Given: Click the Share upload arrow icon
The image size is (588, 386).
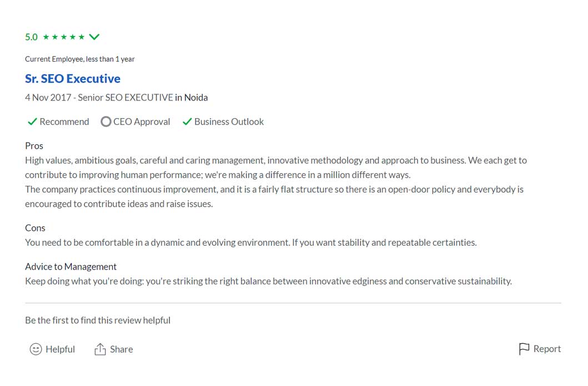Looking at the screenshot, I should click(100, 349).
